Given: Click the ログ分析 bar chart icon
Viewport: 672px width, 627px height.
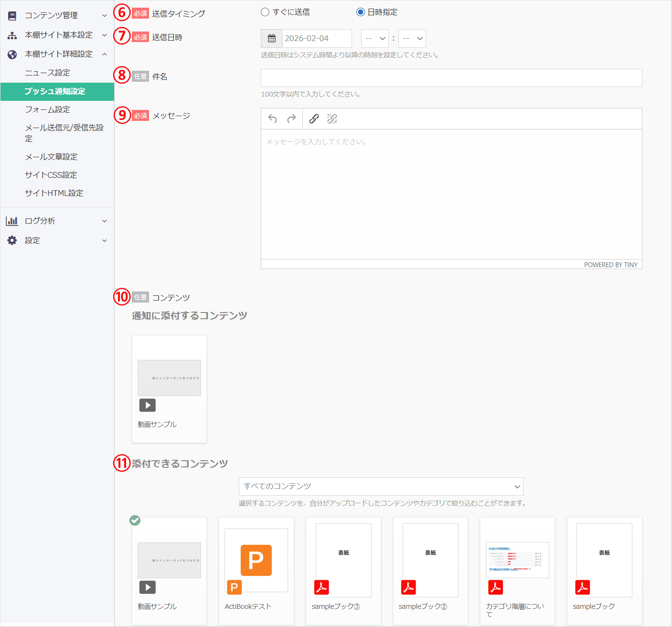Looking at the screenshot, I should pyautogui.click(x=12, y=221).
